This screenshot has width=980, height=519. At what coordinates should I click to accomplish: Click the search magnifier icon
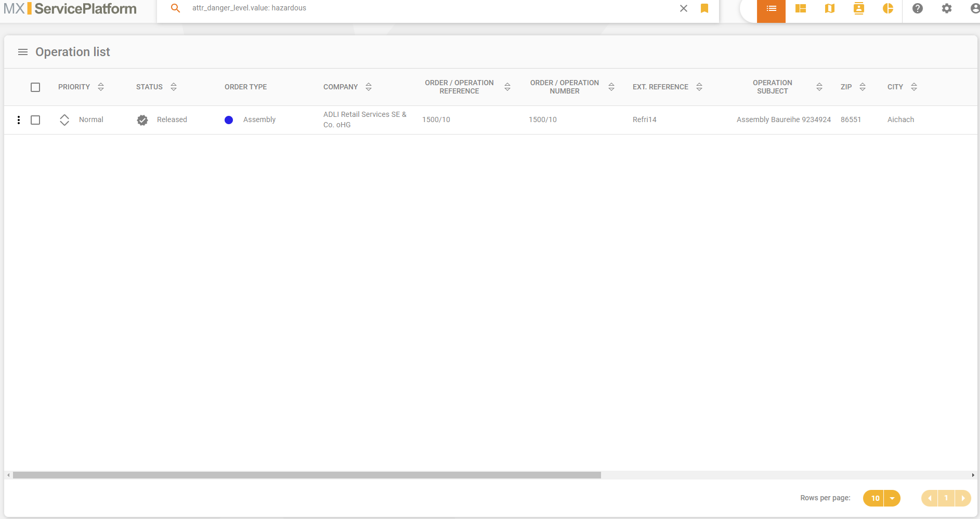click(x=176, y=8)
